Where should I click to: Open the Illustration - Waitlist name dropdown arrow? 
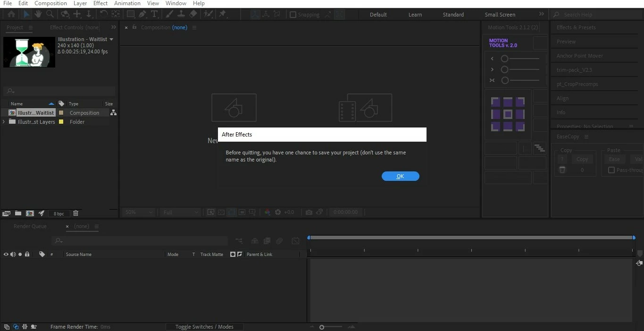tap(111, 39)
